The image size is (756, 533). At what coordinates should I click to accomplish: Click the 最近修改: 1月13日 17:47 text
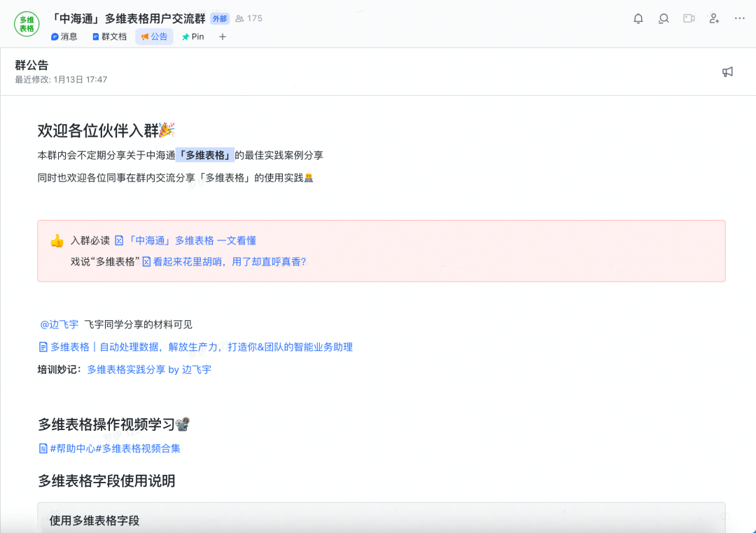pyautogui.click(x=61, y=80)
